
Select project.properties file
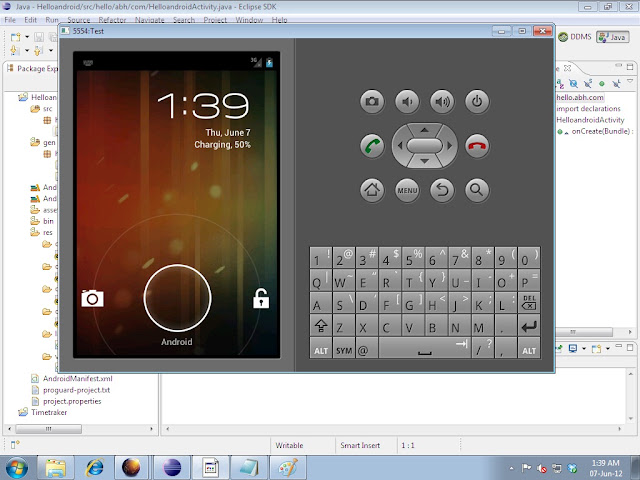pos(72,401)
